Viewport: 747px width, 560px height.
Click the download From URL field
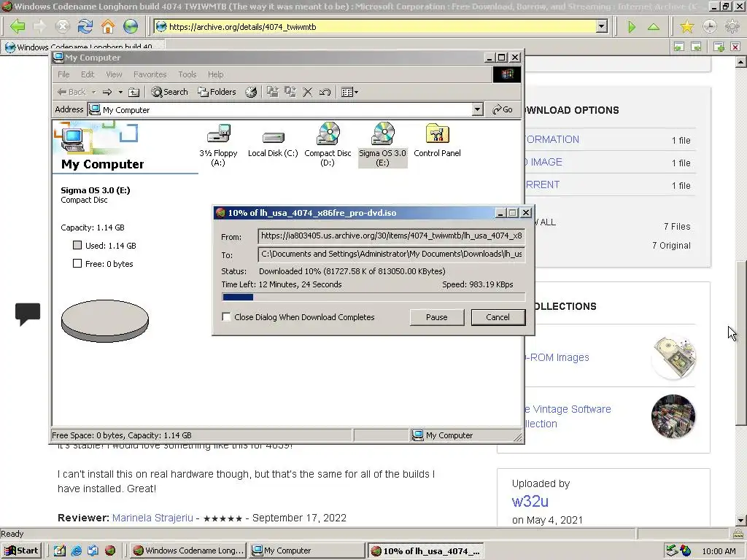pyautogui.click(x=391, y=236)
